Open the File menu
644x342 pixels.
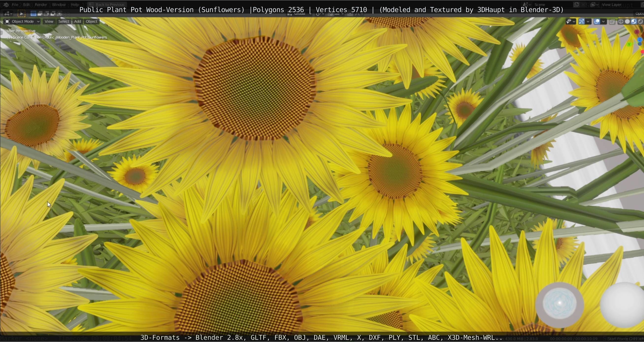pos(15,4)
